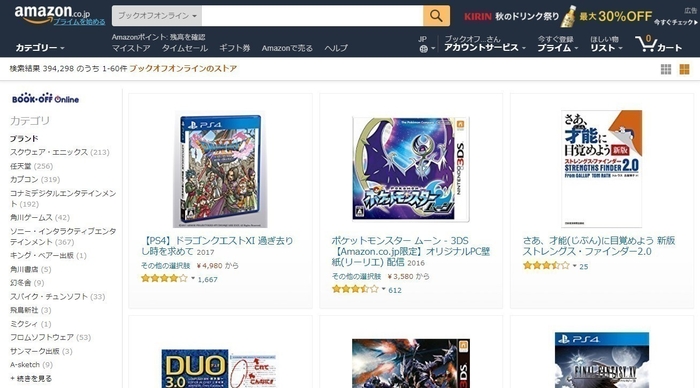Switch to the gray grid view icon
The image size is (700, 388).
(666, 69)
